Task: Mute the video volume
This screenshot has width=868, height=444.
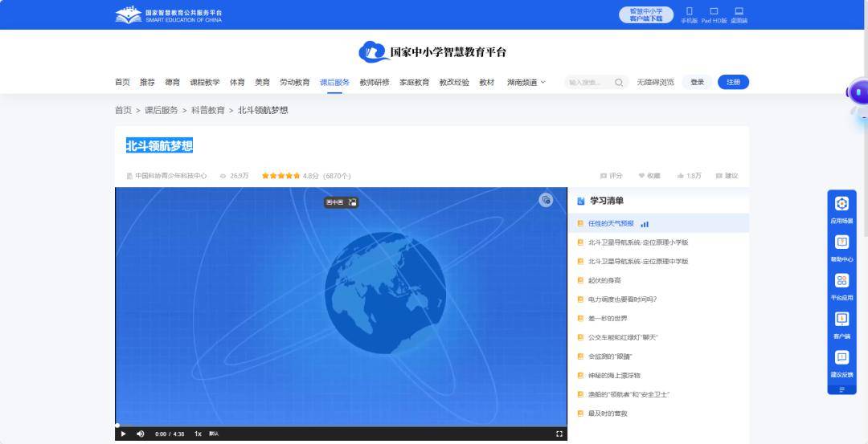Action: 140,434
